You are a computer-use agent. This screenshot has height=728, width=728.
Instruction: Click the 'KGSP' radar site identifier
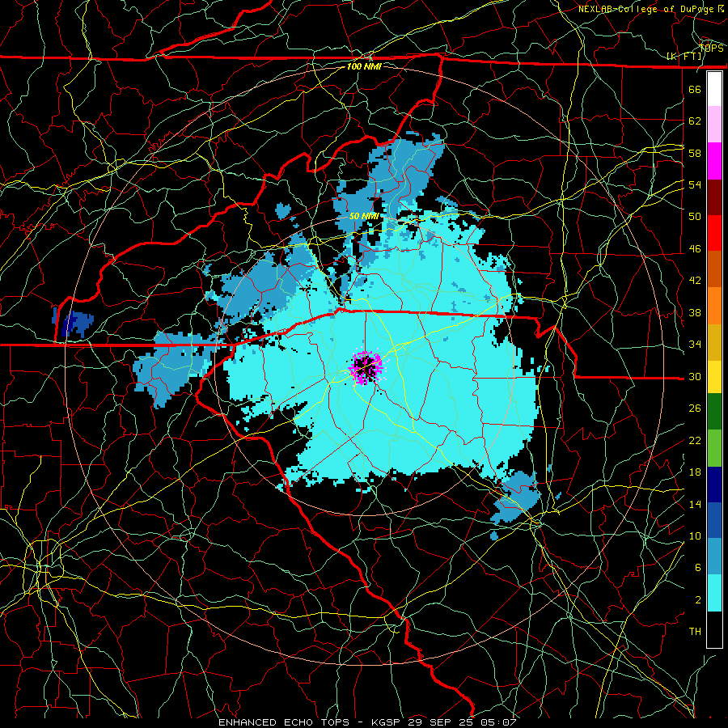tap(387, 722)
